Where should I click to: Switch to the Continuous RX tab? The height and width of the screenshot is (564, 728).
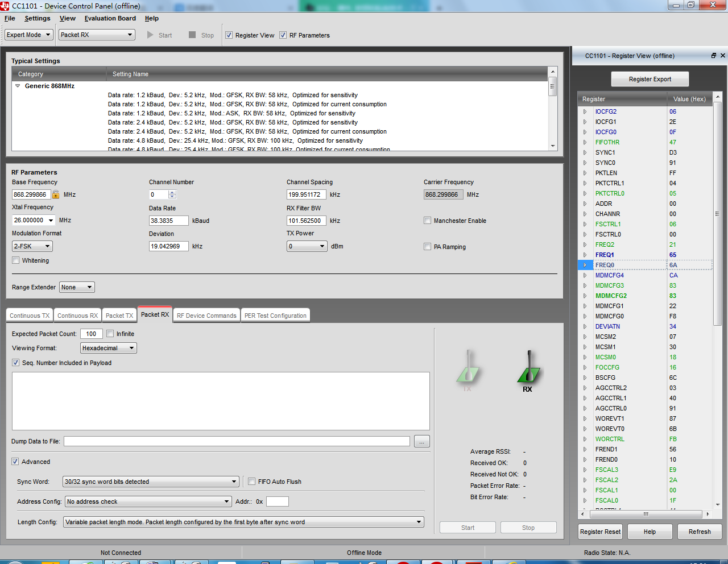pyautogui.click(x=78, y=316)
